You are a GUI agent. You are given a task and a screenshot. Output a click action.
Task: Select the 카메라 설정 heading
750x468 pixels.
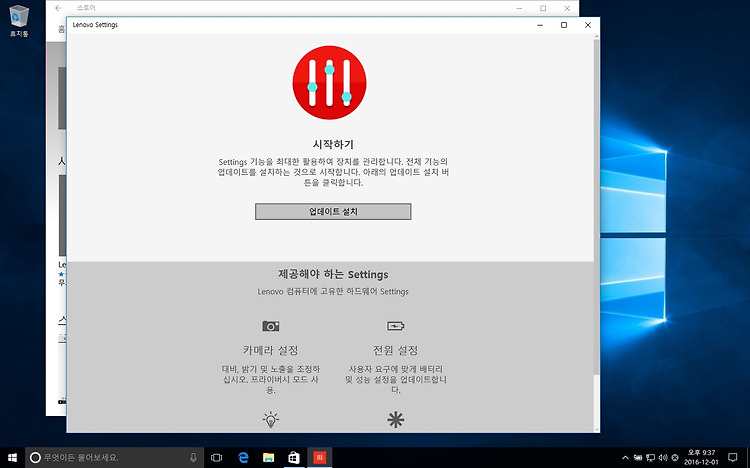click(x=271, y=350)
